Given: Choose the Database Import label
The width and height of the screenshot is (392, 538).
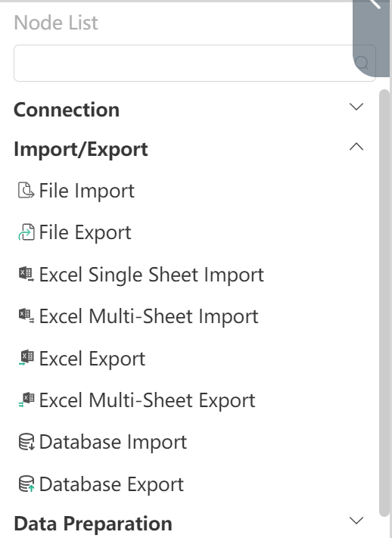Looking at the screenshot, I should tap(113, 442).
